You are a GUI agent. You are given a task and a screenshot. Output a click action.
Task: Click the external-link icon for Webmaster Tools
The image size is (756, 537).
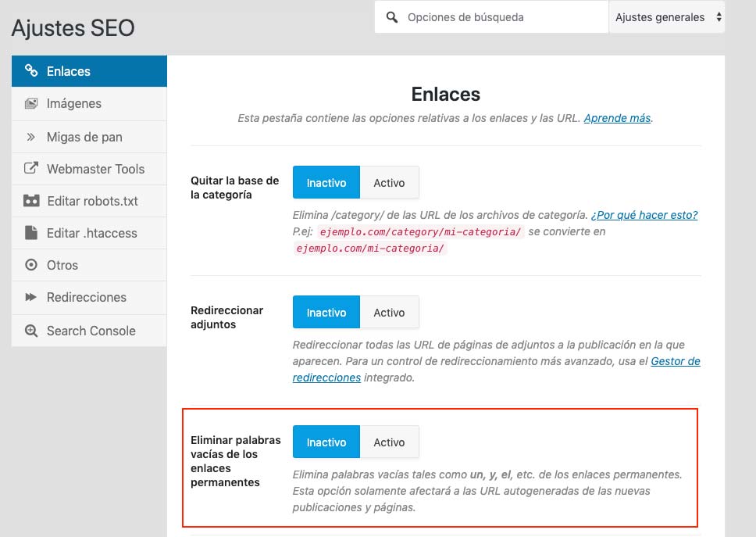point(31,169)
